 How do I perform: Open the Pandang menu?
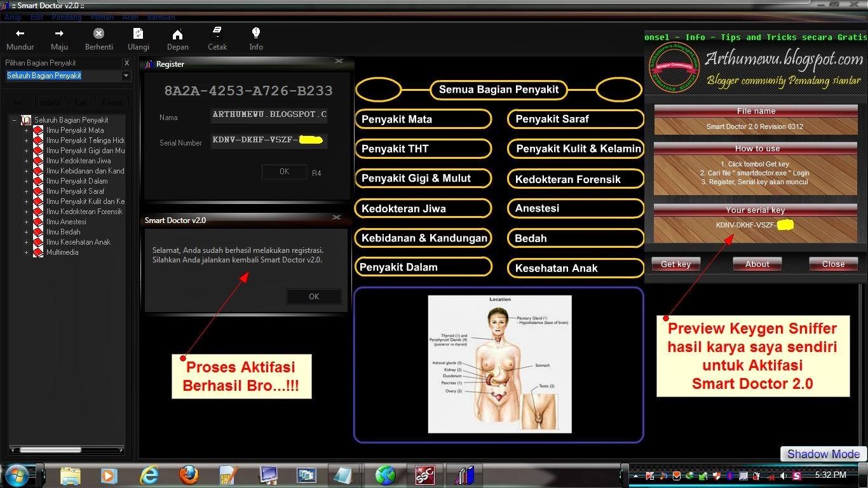tap(67, 17)
